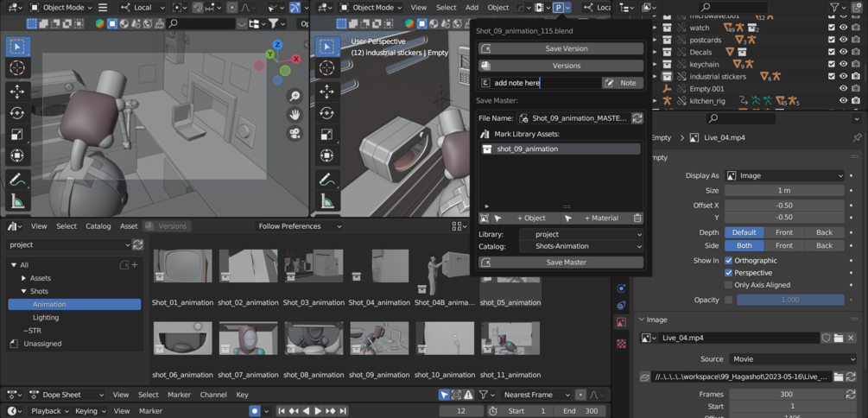Toggle the camera view icon in left viewport

tap(295, 133)
